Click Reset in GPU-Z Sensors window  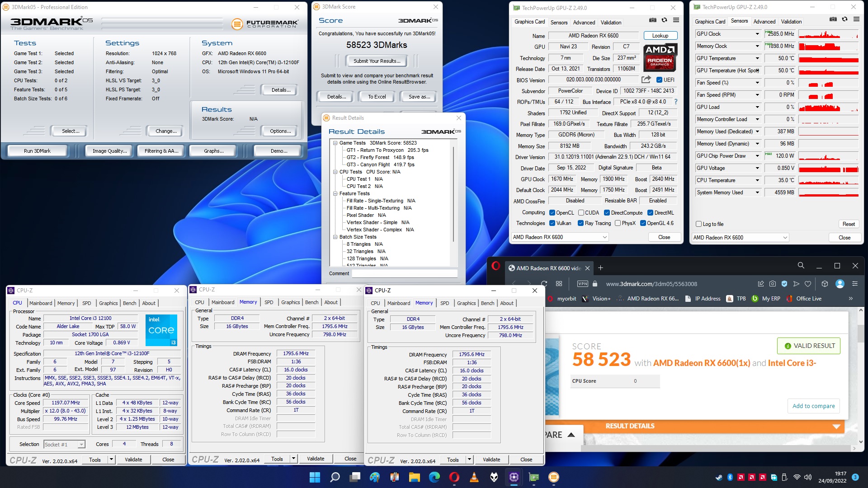[849, 224]
